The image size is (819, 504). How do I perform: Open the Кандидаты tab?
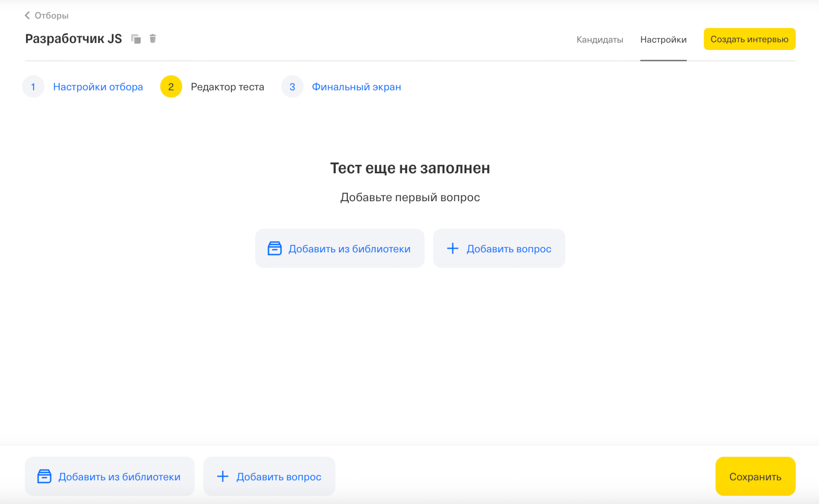coord(600,40)
